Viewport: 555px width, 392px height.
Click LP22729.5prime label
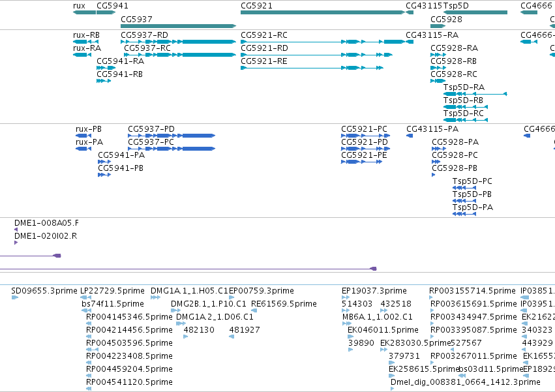point(113,291)
